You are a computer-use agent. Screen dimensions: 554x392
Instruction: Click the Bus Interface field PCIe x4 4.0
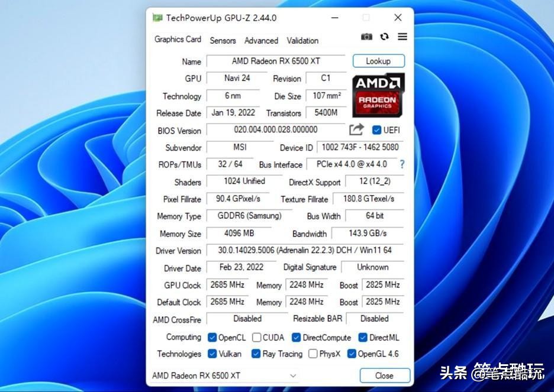pos(352,164)
